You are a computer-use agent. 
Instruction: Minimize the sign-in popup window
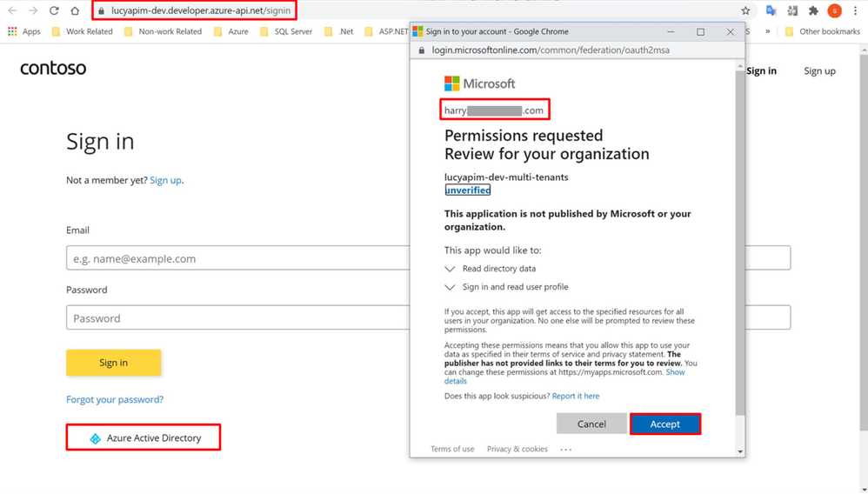coord(671,31)
